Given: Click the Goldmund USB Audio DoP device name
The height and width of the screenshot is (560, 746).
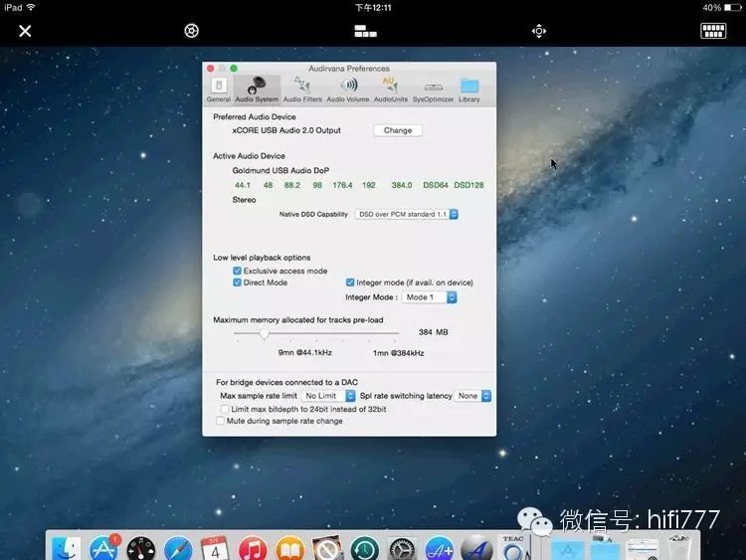Looking at the screenshot, I should (280, 170).
